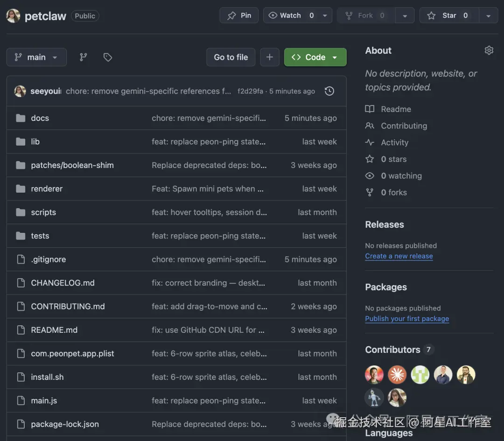Click the petclaw owner avatar

click(x=13, y=16)
